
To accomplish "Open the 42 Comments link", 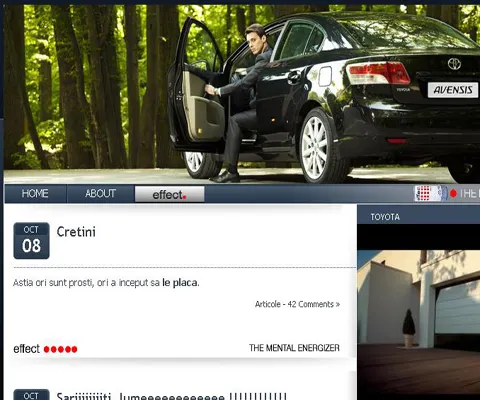I will [314, 304].
